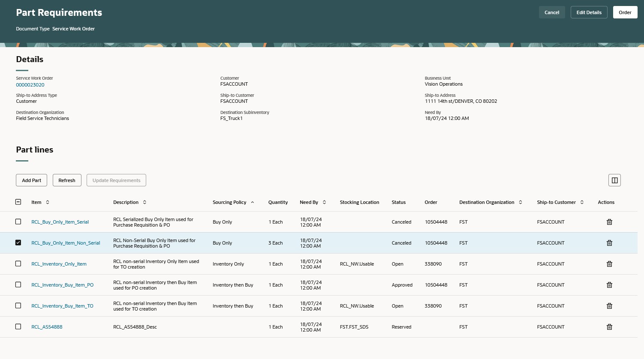Delete the RCL_Inventory_Only_Item part line
The width and height of the screenshot is (644, 359).
(609, 264)
